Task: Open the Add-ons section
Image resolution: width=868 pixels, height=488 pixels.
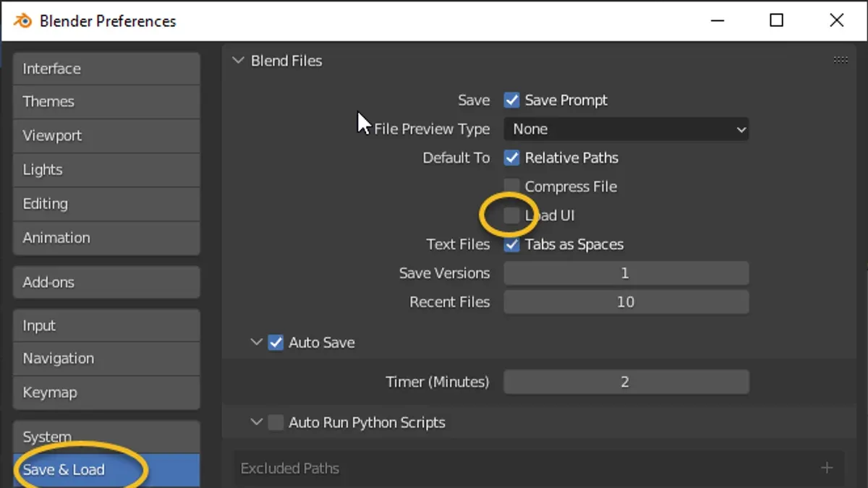Action: pyautogui.click(x=106, y=282)
